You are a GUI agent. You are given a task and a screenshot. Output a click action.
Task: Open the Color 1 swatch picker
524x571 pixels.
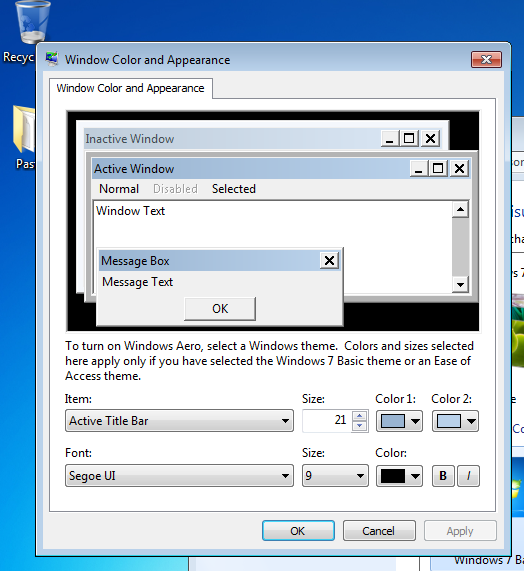399,421
